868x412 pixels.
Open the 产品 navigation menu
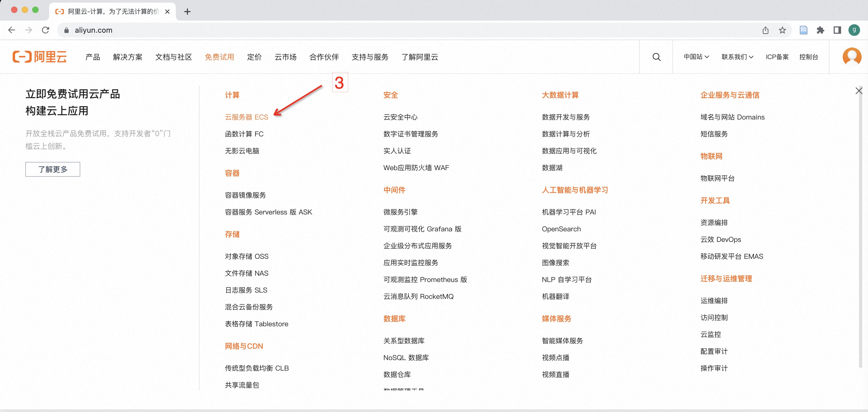pos(93,57)
